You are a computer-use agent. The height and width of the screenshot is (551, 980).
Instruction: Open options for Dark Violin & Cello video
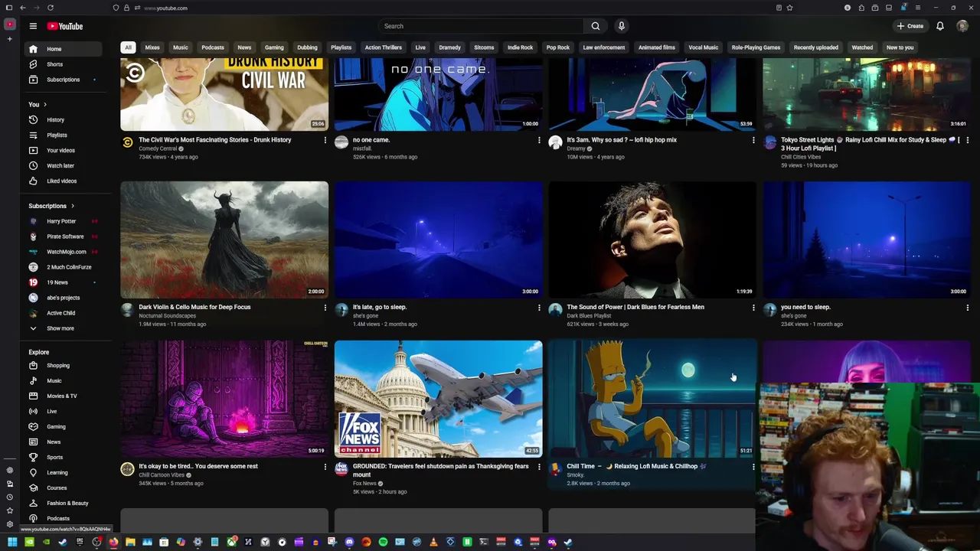pyautogui.click(x=325, y=308)
